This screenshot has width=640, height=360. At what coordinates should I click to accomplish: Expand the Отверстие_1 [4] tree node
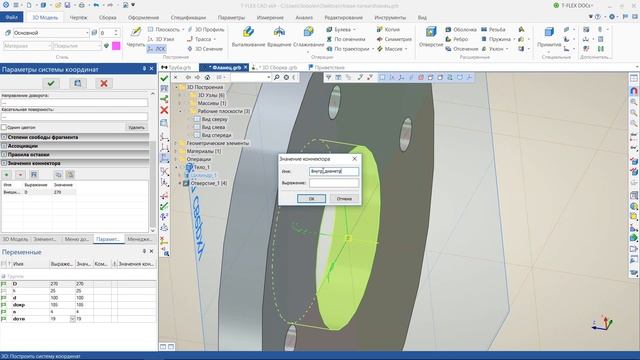pos(180,183)
